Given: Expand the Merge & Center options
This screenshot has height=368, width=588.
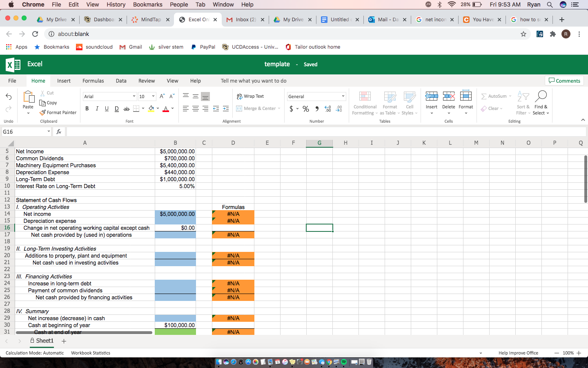Looking at the screenshot, I should pos(279,109).
